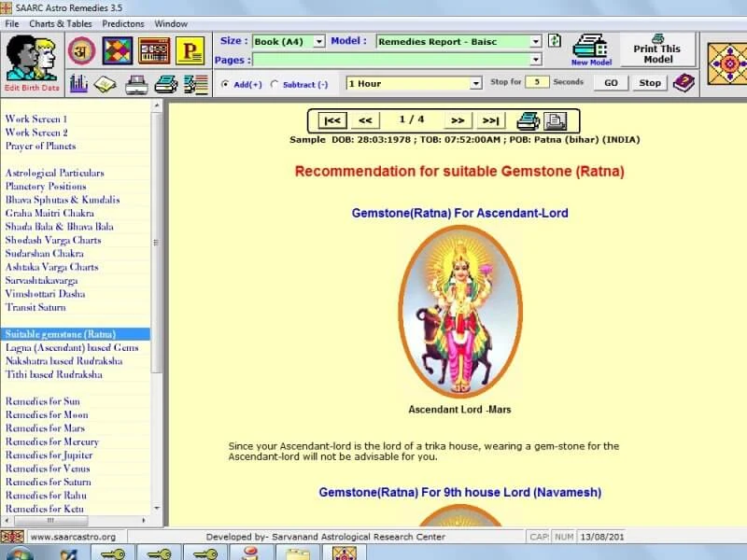The height and width of the screenshot is (560, 747).
Task: Open Ashtaka Varga Charts
Action: click(x=51, y=267)
